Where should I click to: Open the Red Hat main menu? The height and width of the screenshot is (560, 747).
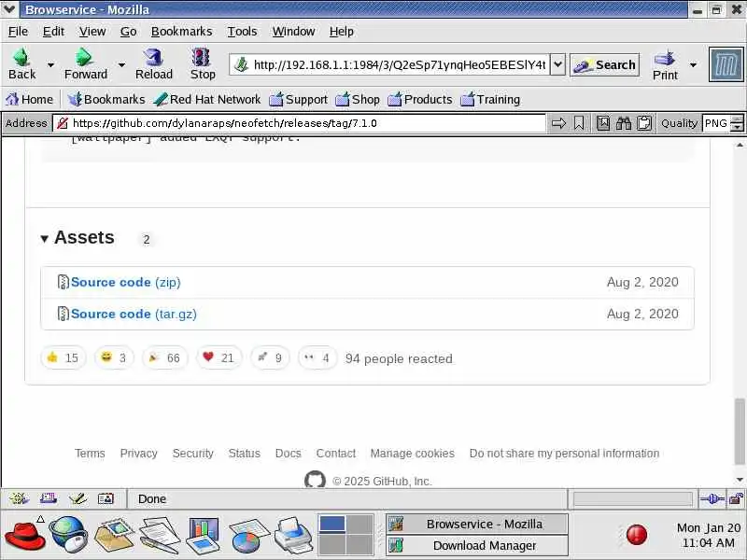tap(25, 535)
